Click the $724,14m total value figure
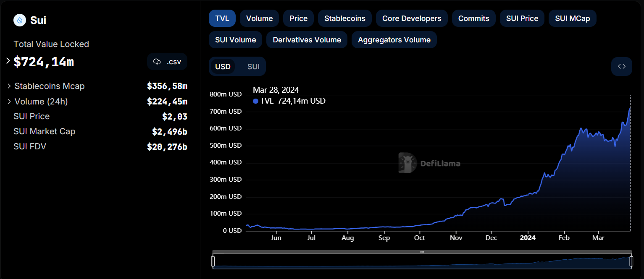Viewport: 644px width, 279px height. tap(44, 62)
